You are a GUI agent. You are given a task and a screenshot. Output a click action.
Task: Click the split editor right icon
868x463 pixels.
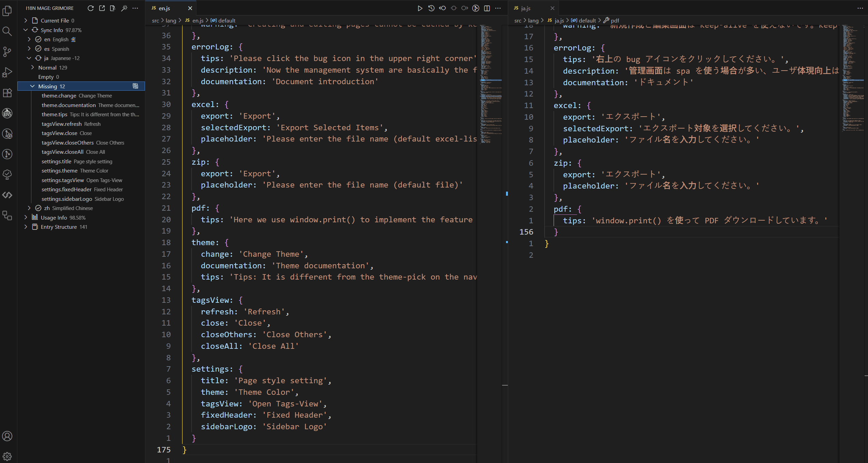pos(487,8)
